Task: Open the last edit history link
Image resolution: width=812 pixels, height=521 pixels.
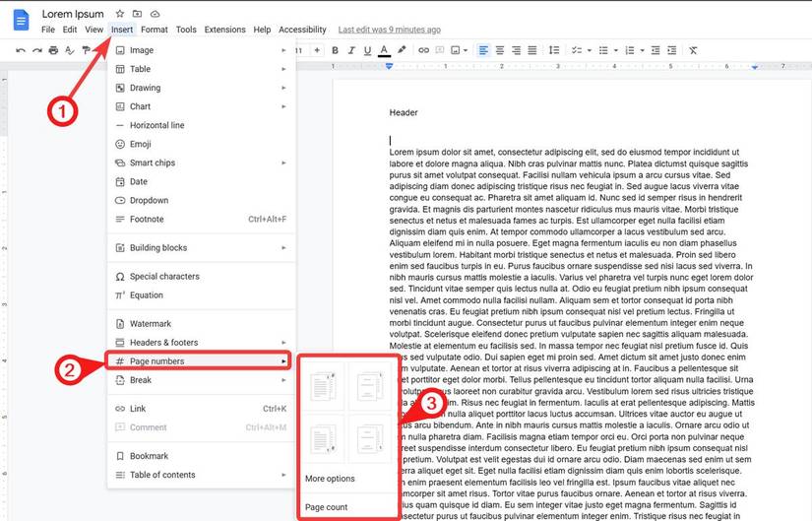Action: click(389, 30)
